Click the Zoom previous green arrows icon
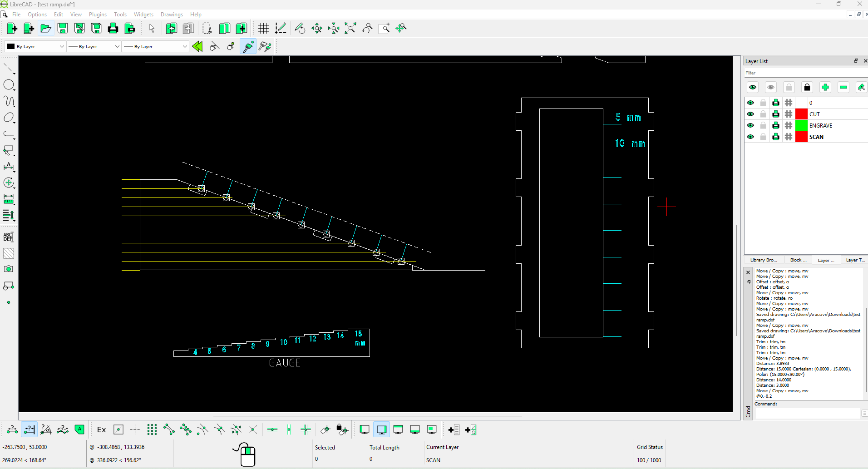Viewport: 868px width, 469px height. pos(197,46)
